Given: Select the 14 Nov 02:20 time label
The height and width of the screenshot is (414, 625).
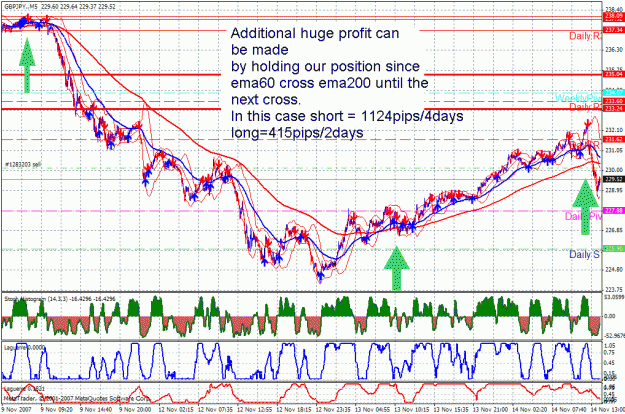Looking at the screenshot, I should (529, 410).
